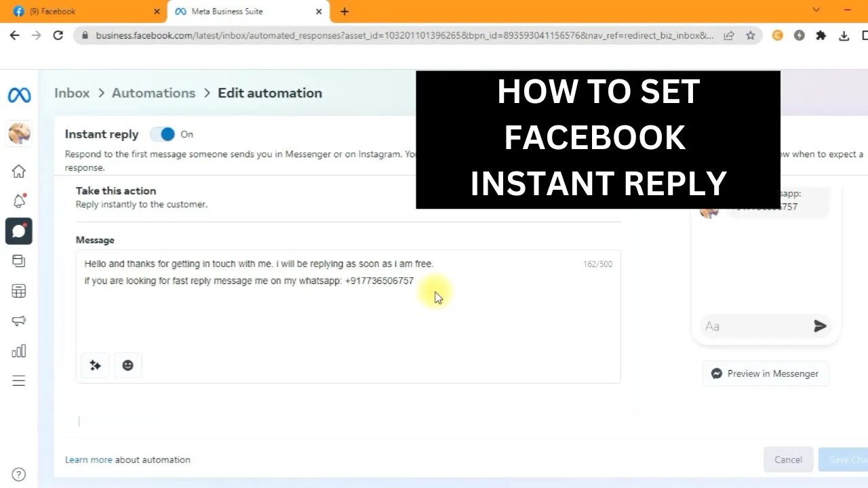The image size is (868, 488).
Task: Go forward in browser history
Action: [x=37, y=35]
